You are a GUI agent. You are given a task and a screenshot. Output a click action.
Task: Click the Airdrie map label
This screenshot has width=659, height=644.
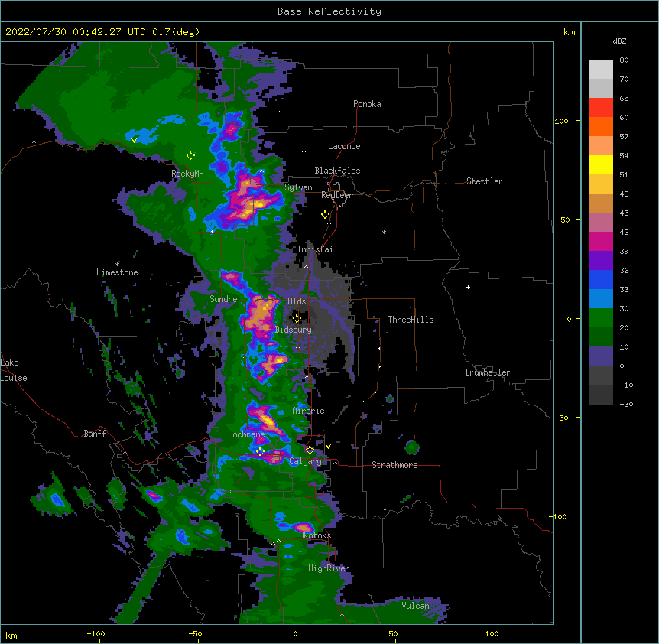[x=309, y=411]
